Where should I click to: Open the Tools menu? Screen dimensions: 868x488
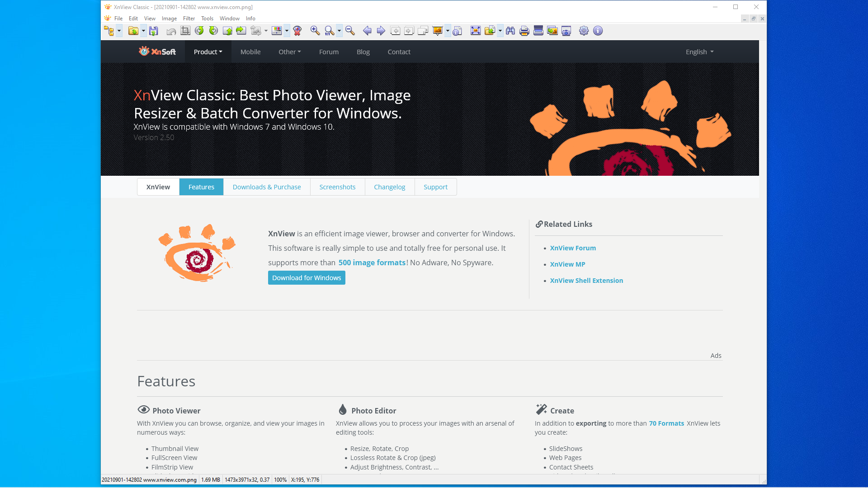click(x=207, y=19)
